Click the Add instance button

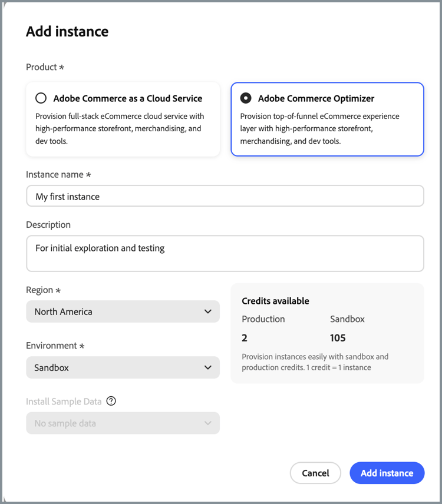[387, 473]
